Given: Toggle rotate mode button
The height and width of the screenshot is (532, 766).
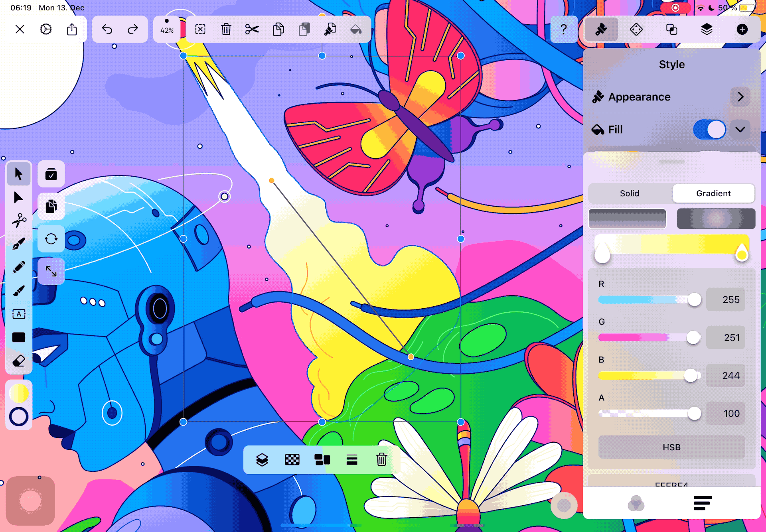Looking at the screenshot, I should (51, 239).
